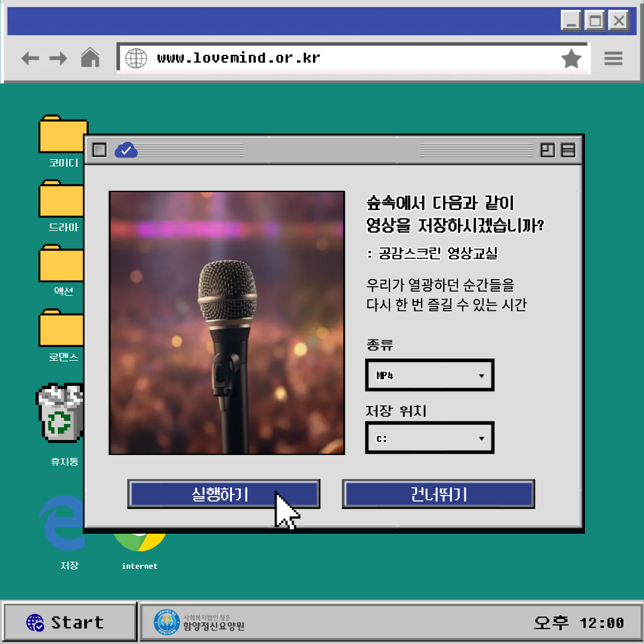The image size is (644, 644).
Task: Click the microphone thumbnail image
Action: click(x=227, y=323)
